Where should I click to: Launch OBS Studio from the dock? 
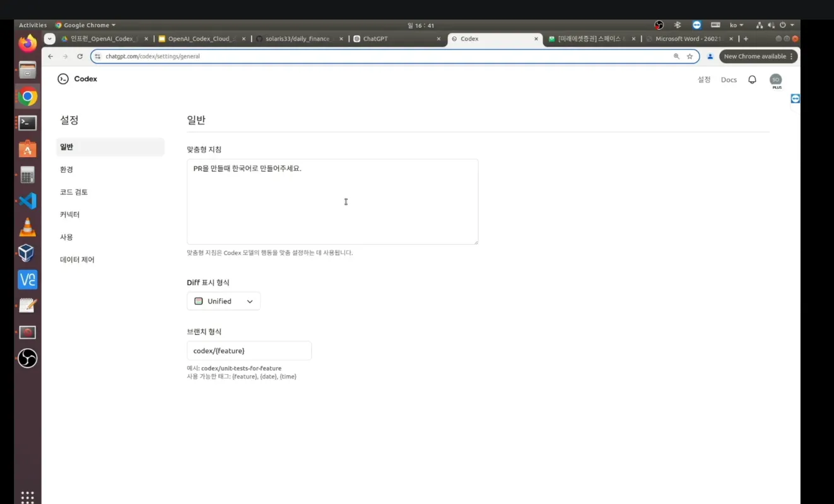point(27,358)
